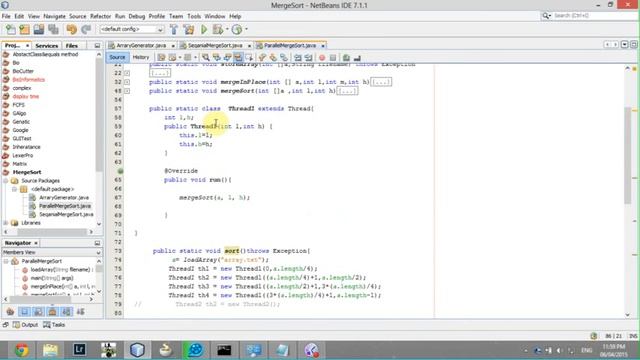Open the Refactor menu
Screen dimensions: 640x360
[100, 16]
